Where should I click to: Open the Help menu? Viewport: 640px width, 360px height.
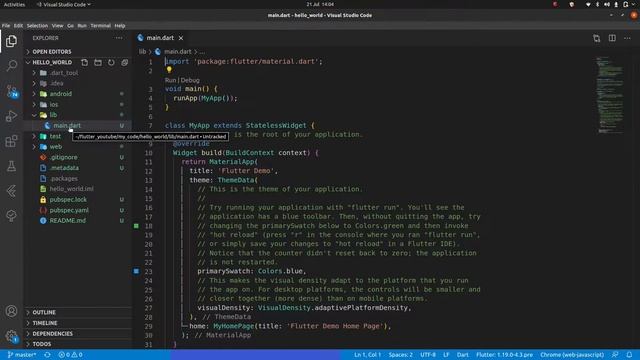[120, 26]
